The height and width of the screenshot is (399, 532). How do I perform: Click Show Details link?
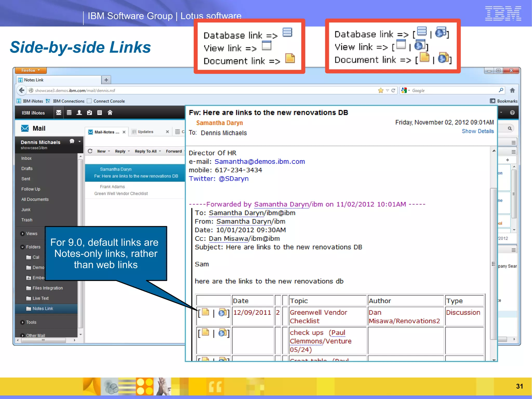[478, 131]
